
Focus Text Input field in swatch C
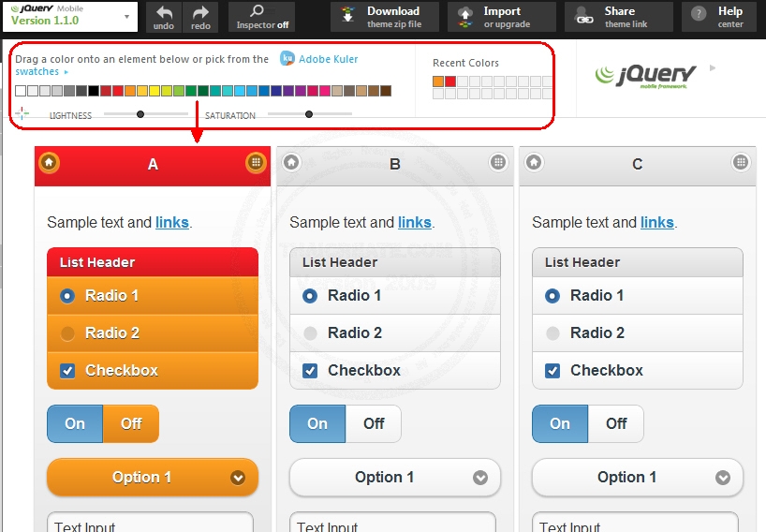click(x=635, y=523)
